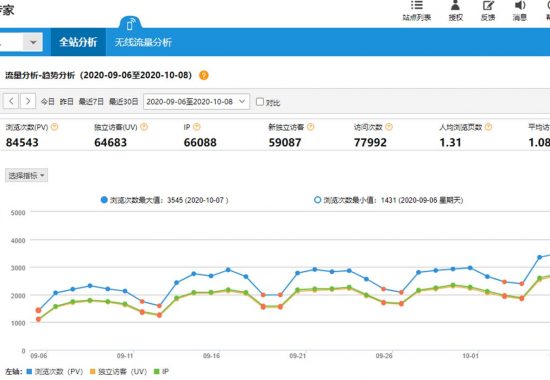Click help icon next to 人均浏览页数
This screenshot has width=550, height=380.
tap(488, 127)
